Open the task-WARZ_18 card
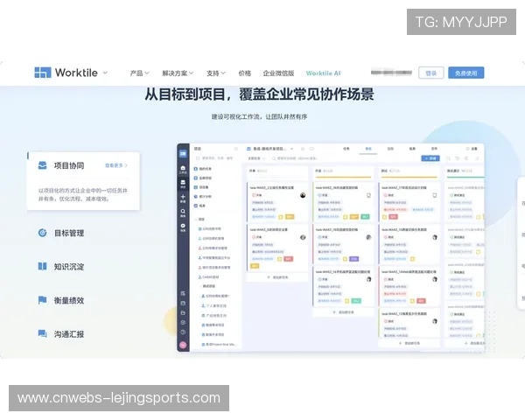 (x=343, y=202)
